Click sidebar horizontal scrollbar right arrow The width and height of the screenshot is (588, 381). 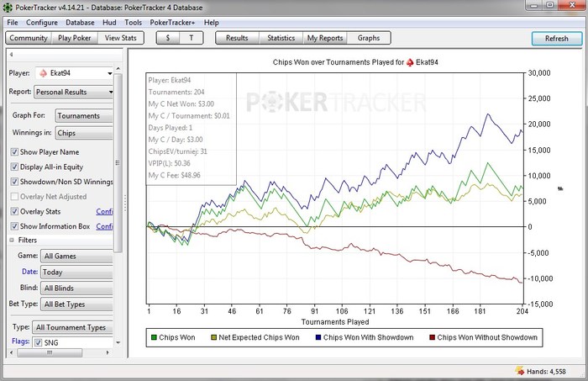108,353
